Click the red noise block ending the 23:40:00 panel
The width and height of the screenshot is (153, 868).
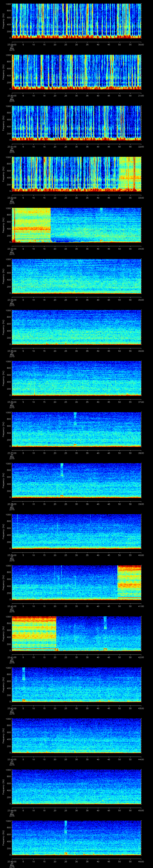tap(129, 583)
